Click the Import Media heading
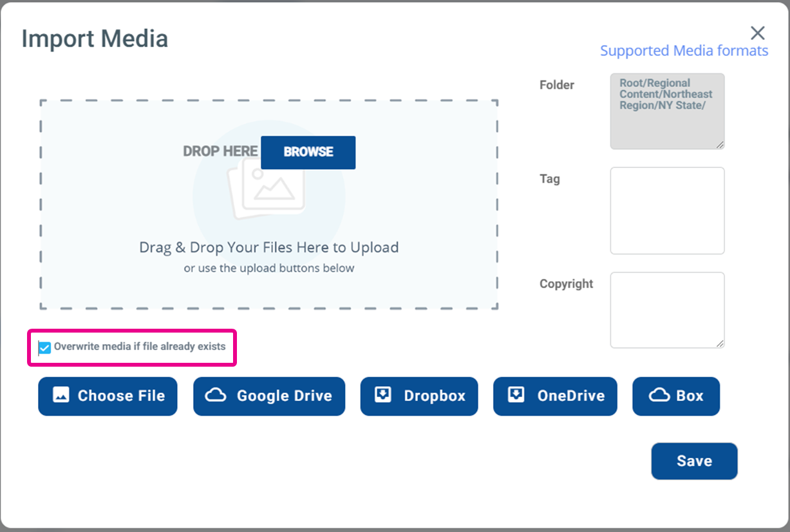The image size is (790, 532). [95, 39]
